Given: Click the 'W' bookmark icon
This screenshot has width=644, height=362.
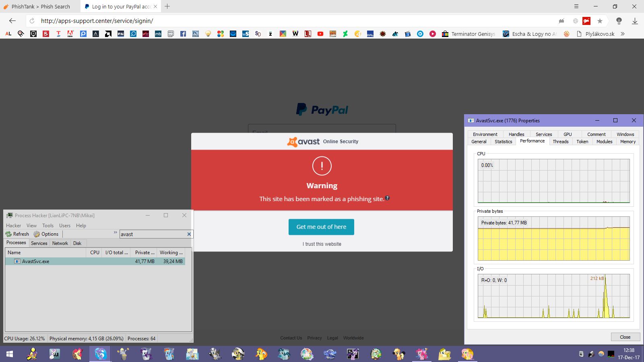Looking at the screenshot, I should point(295,34).
